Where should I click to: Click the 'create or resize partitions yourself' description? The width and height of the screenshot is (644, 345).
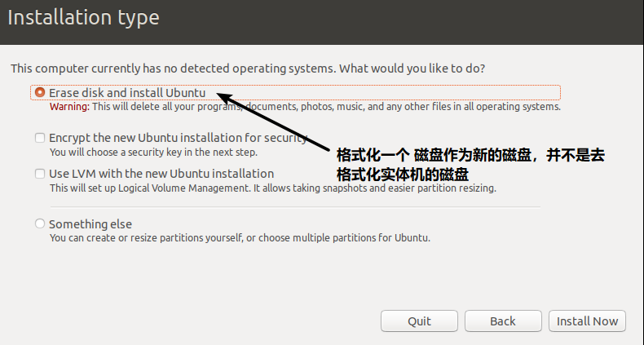[x=240, y=238]
